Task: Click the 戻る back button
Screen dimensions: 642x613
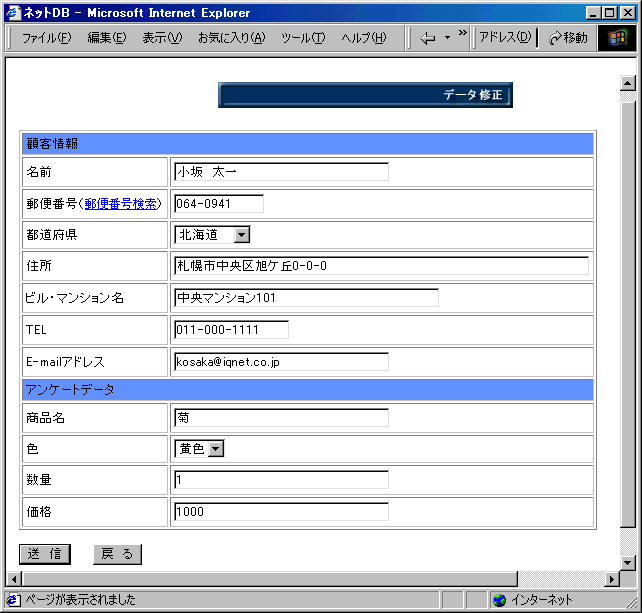Action: pos(118,554)
